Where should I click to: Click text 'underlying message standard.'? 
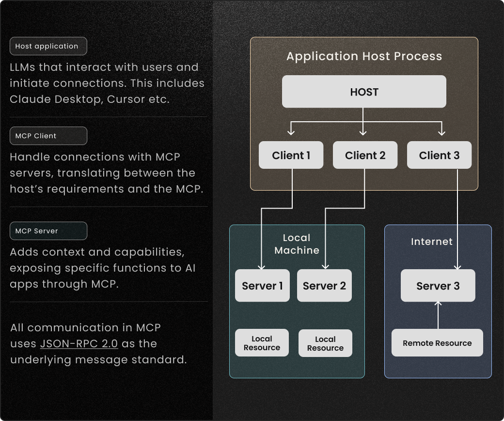pyautogui.click(x=98, y=359)
